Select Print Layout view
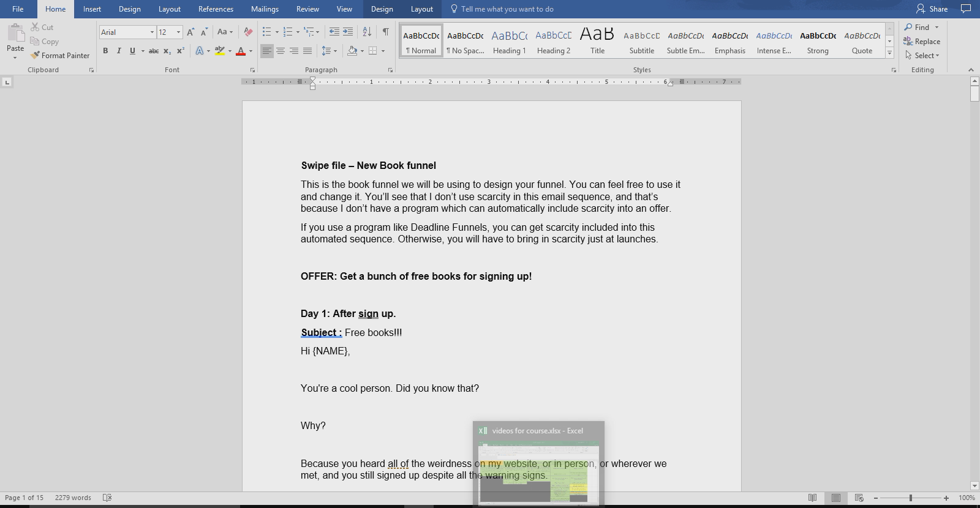Viewport: 980px width, 508px height. [x=835, y=498]
